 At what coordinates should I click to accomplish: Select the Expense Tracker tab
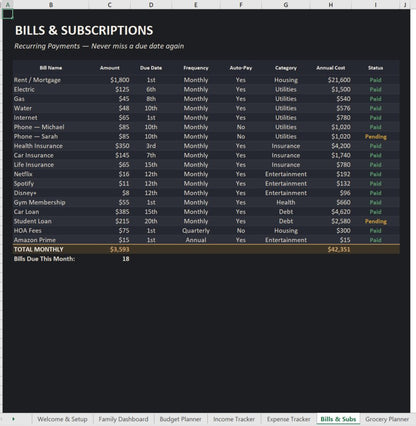[x=288, y=419]
